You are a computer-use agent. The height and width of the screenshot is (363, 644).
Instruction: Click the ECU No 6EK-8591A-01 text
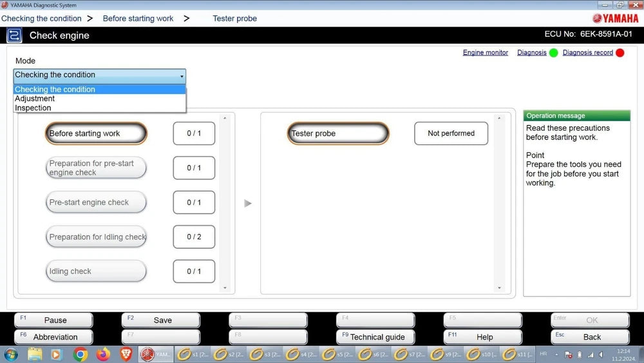tap(588, 34)
